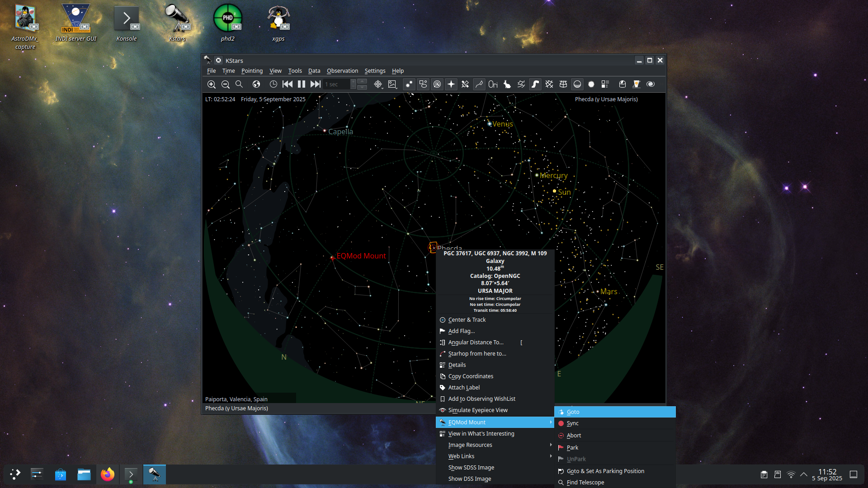The height and width of the screenshot is (488, 868).
Task: Set the time with the clock icon
Action: (274, 84)
